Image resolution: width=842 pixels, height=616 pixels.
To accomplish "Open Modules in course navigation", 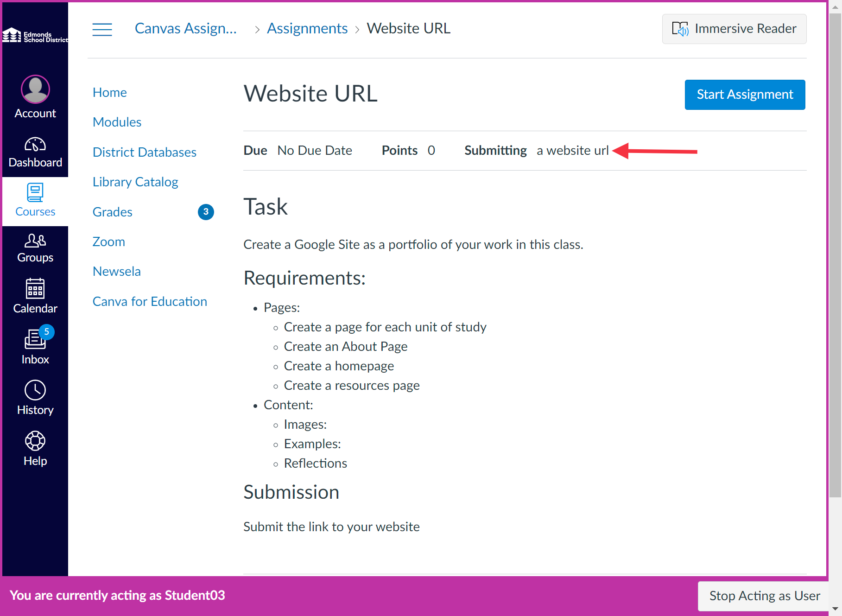I will coord(117,122).
